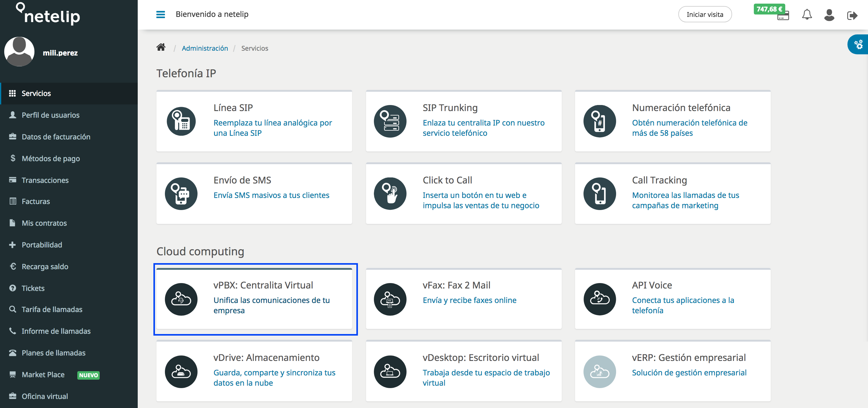The width and height of the screenshot is (868, 408).
Task: Go to Facturas in sidebar
Action: point(69,201)
